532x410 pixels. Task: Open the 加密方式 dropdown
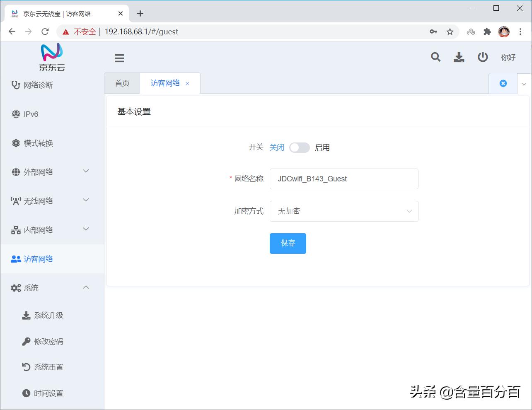pyautogui.click(x=344, y=211)
